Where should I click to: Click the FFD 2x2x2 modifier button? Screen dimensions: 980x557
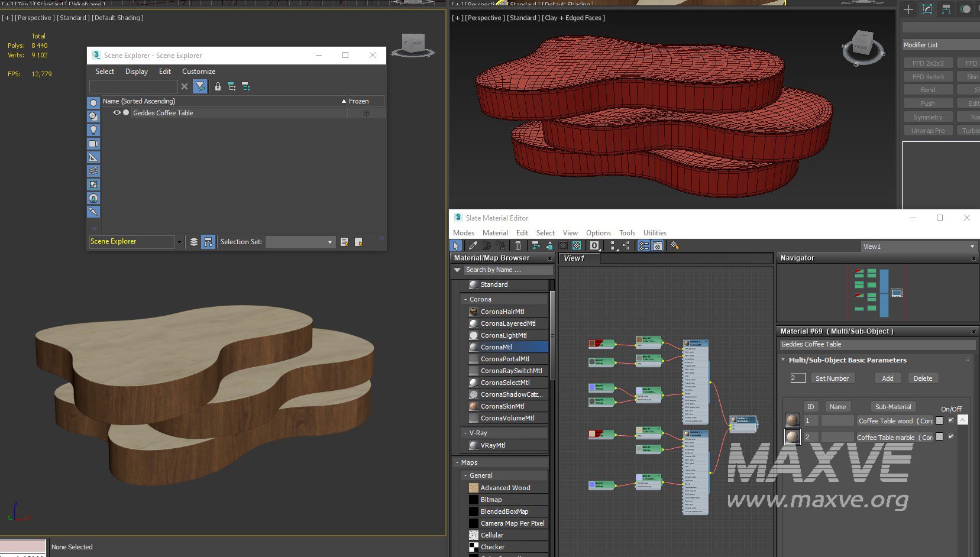click(x=927, y=63)
